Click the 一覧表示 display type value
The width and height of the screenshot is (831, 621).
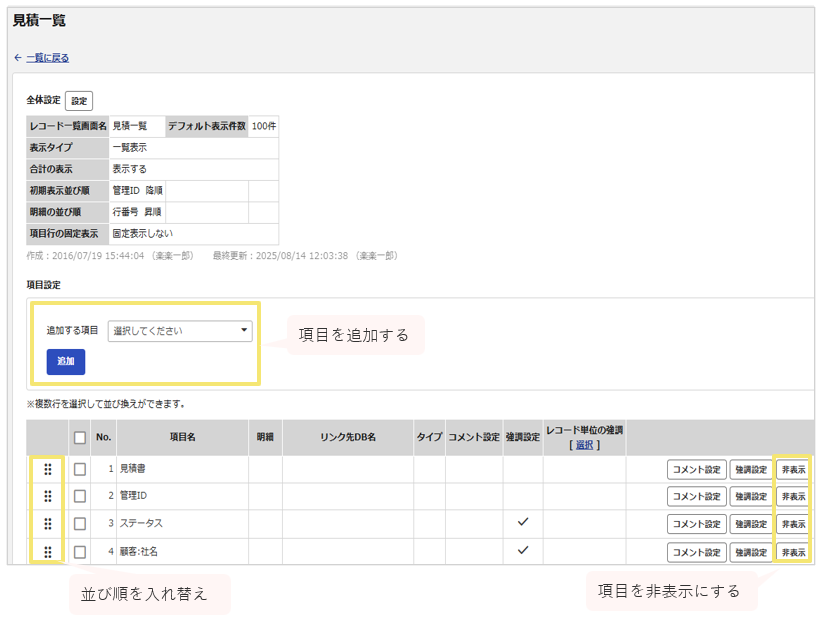130,147
